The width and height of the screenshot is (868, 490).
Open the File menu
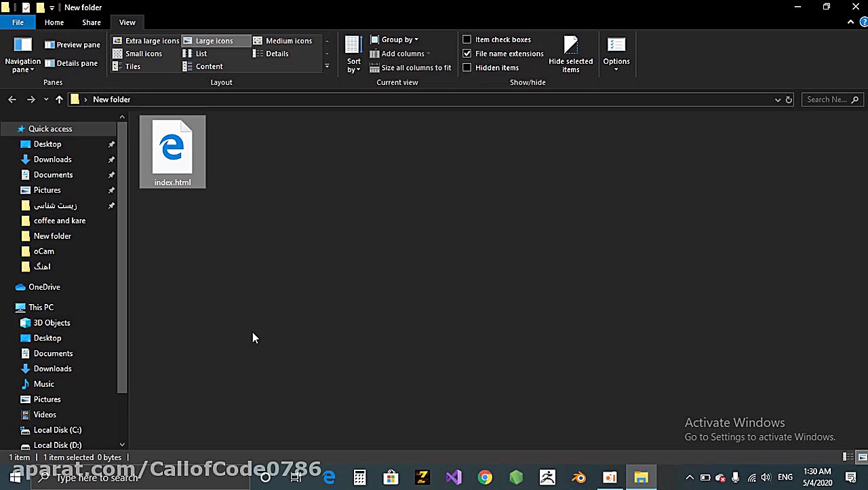pyautogui.click(x=18, y=22)
